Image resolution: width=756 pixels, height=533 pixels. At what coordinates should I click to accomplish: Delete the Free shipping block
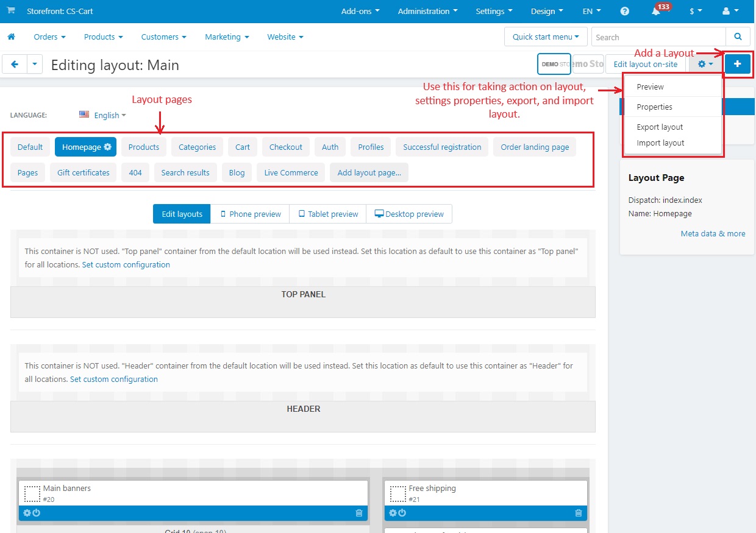pos(579,513)
